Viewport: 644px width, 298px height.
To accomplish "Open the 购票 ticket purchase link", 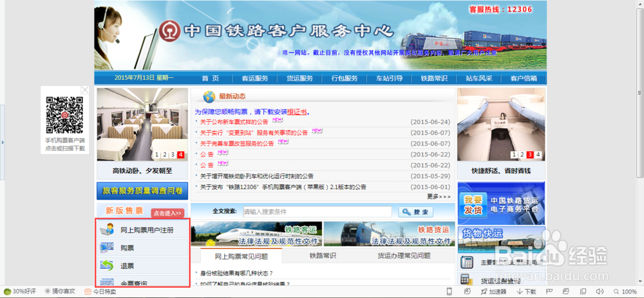I will pos(128,248).
